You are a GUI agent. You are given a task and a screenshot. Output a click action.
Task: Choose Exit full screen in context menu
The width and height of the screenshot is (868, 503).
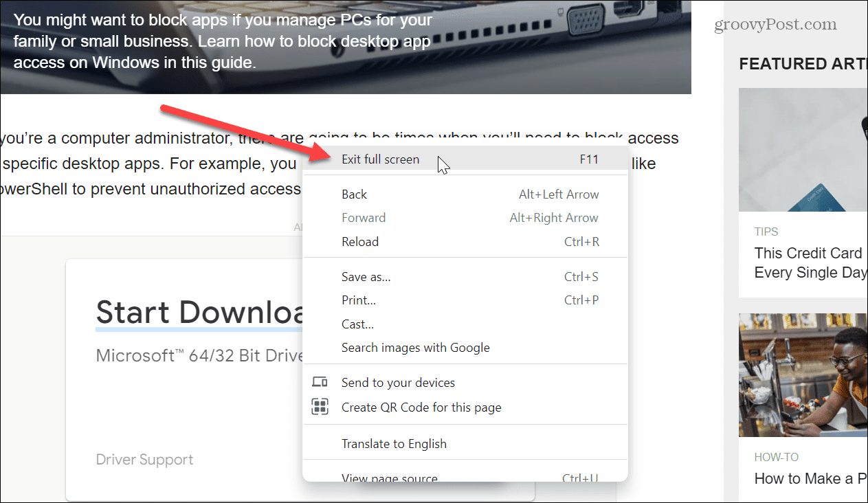(x=465, y=159)
